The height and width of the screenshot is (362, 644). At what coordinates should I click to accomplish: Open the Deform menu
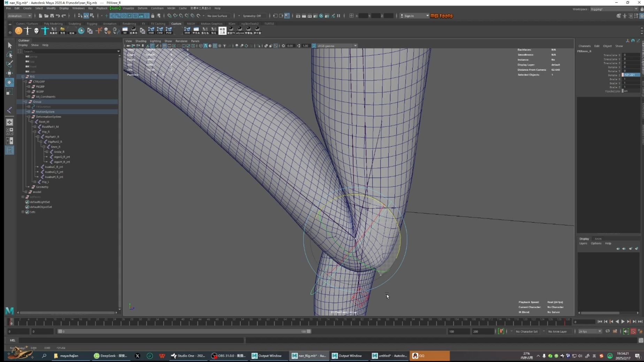click(x=142, y=8)
